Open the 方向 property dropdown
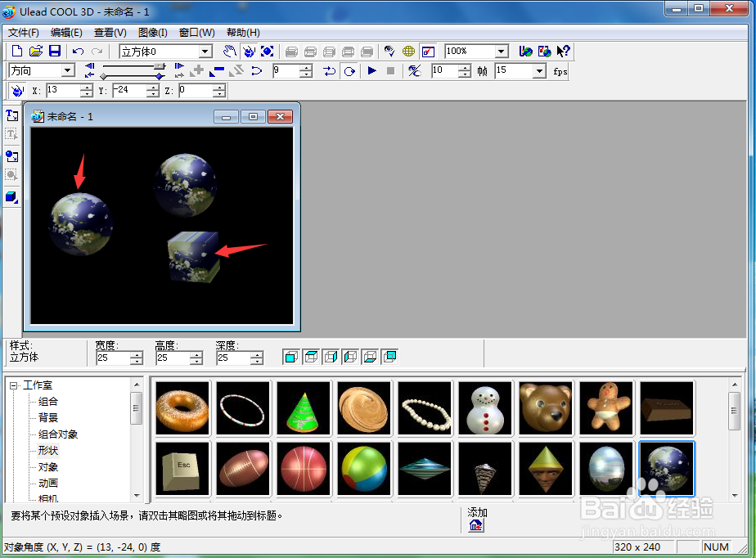 (68, 70)
